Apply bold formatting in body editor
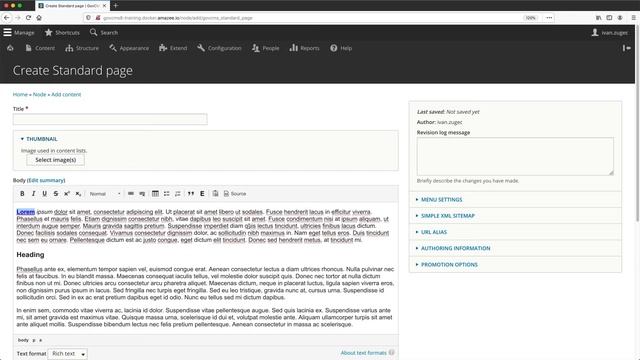640x360 pixels. click(22, 193)
